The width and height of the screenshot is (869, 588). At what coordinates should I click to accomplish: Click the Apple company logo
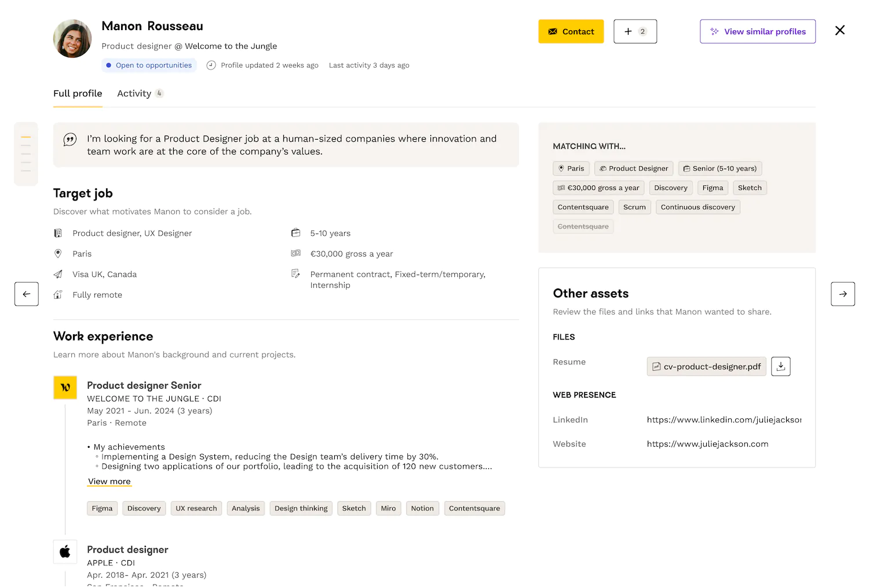point(65,552)
